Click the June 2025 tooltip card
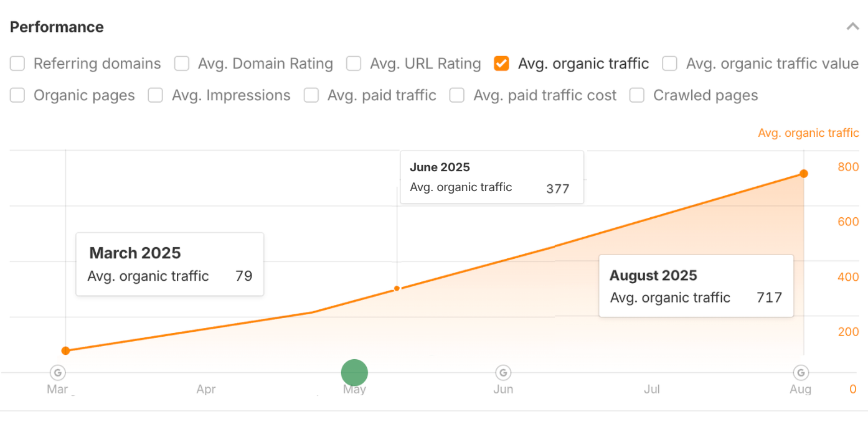868x422 pixels. point(492,177)
